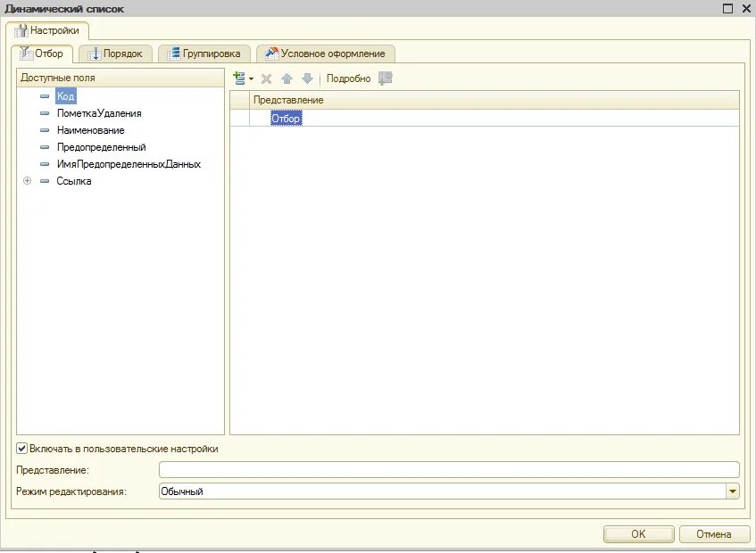The image size is (756, 553).
Task: Maximize the Динамический список window
Action: [727, 8]
